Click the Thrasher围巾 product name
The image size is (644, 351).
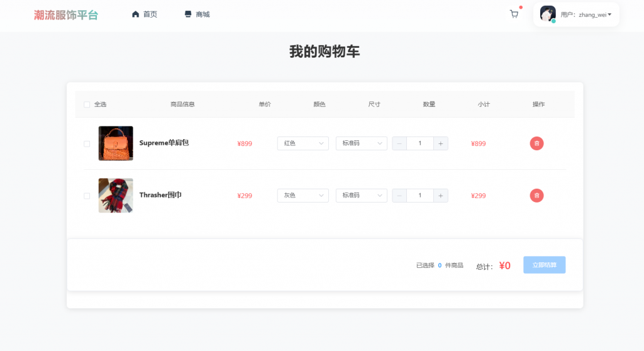coord(160,195)
